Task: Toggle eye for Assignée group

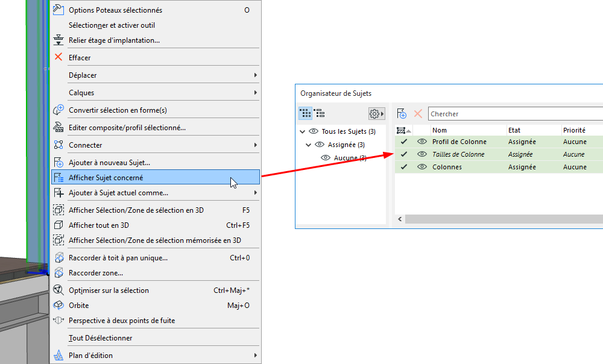Action: tap(320, 145)
